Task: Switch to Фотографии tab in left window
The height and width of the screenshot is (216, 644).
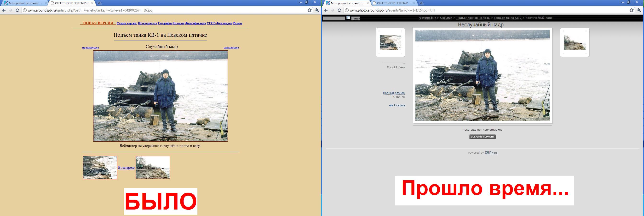Action: click(25, 3)
